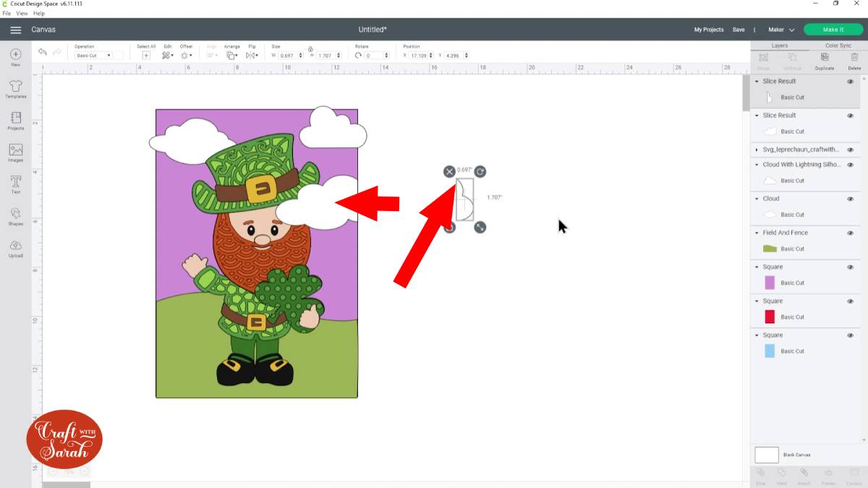Expand the Svg_leprechaun layer group
Image resolution: width=868 pixels, height=488 pixels.
pyautogui.click(x=757, y=150)
